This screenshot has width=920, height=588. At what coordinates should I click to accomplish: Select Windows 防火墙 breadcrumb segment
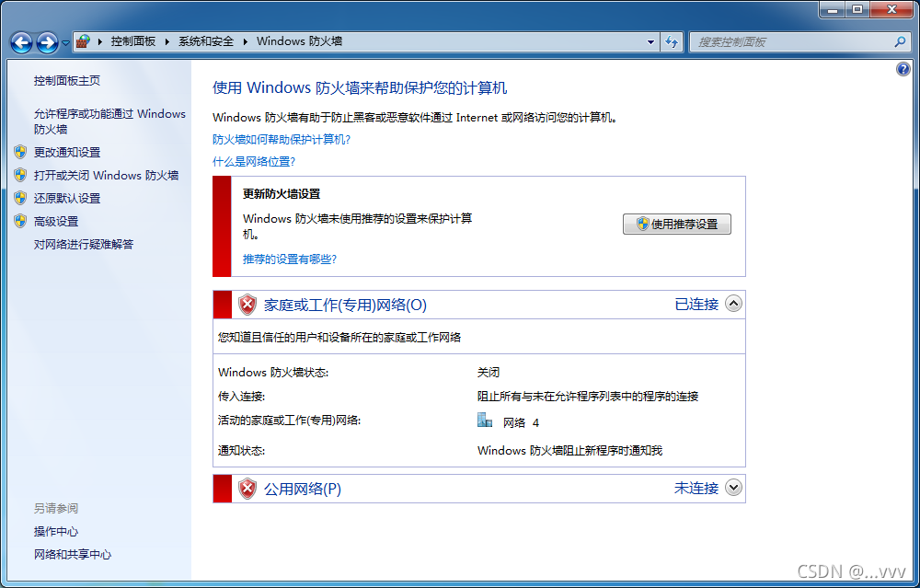(299, 41)
